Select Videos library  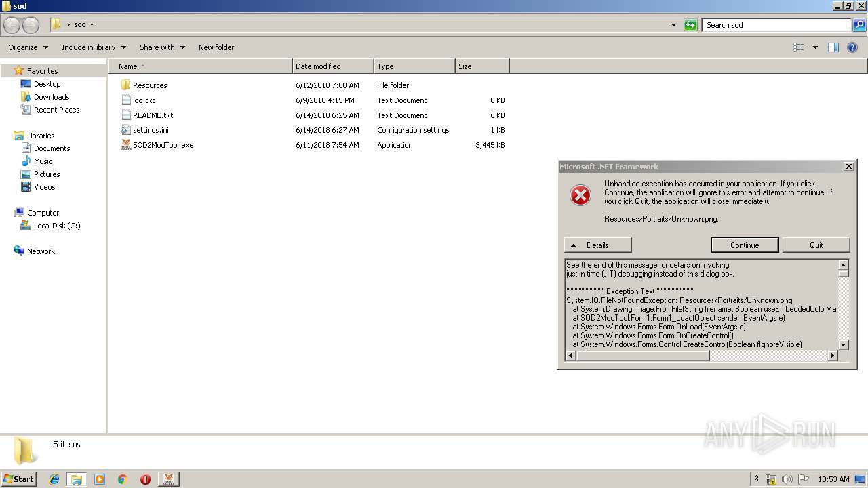pos(44,187)
